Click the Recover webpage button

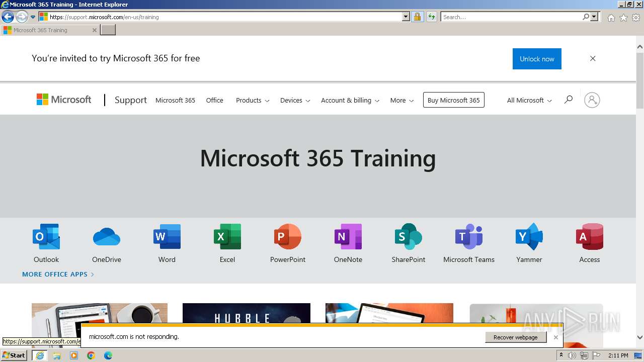516,337
